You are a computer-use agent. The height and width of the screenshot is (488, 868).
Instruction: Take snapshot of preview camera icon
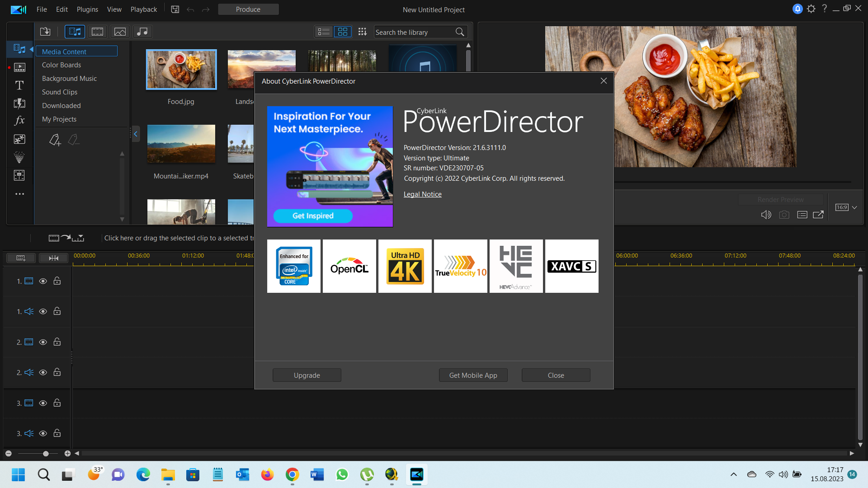(784, 215)
